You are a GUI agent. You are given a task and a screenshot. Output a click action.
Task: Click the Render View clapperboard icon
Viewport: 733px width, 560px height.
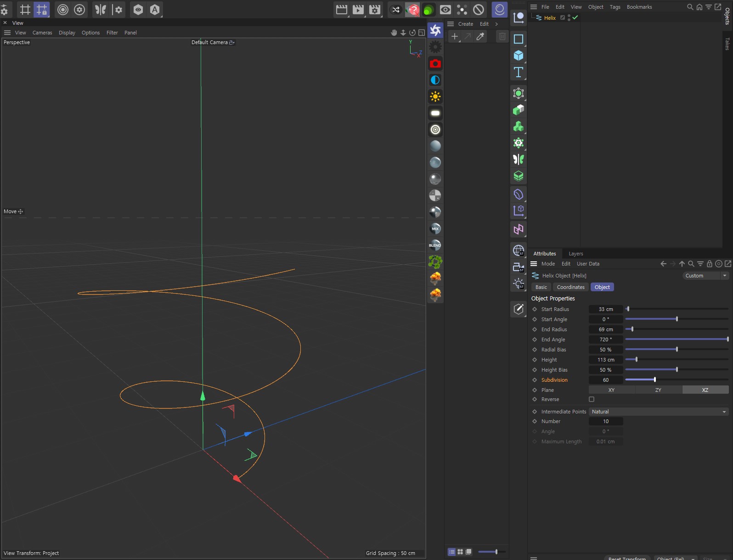tap(342, 10)
